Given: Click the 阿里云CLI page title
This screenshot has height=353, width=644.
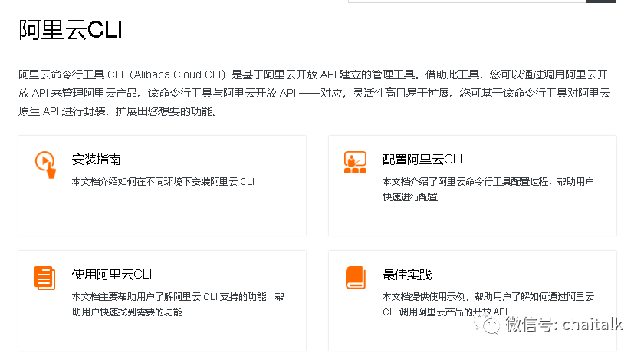Looking at the screenshot, I should click(x=71, y=30).
